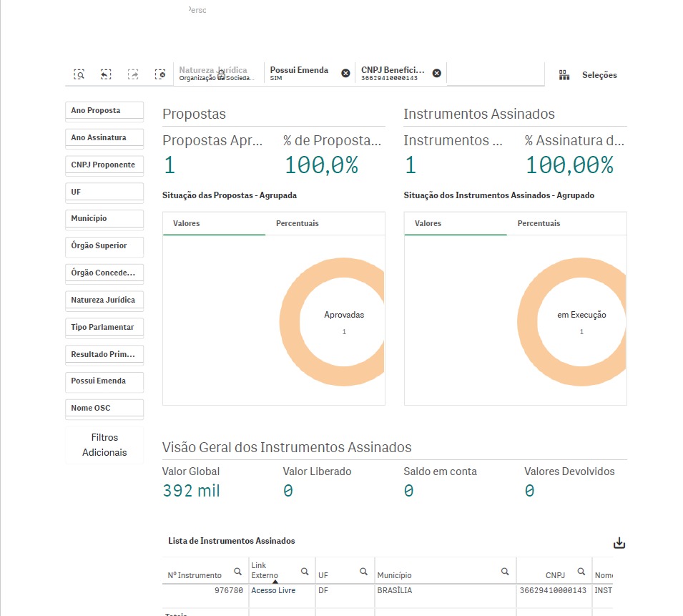The height and width of the screenshot is (616, 683).
Task: Expand the CNPJ Proponente filter
Action: point(104,165)
